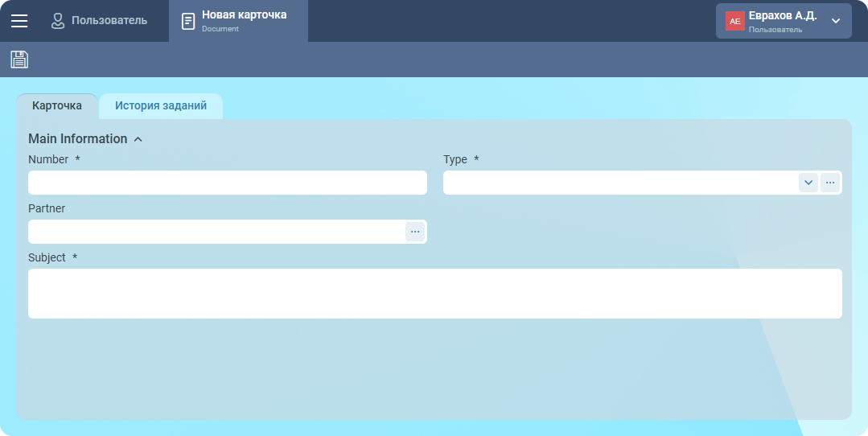Collapse the Main Information section chevron
Viewport: 868px width, 436px height.
coord(138,139)
